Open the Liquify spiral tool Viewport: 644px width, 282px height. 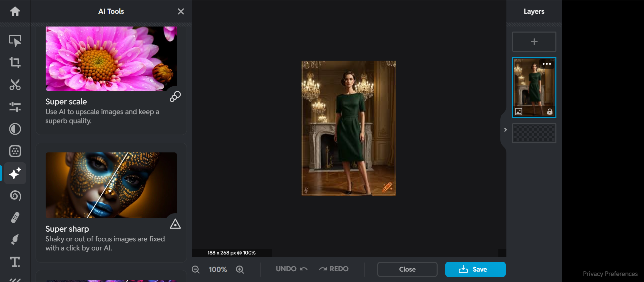click(15, 195)
